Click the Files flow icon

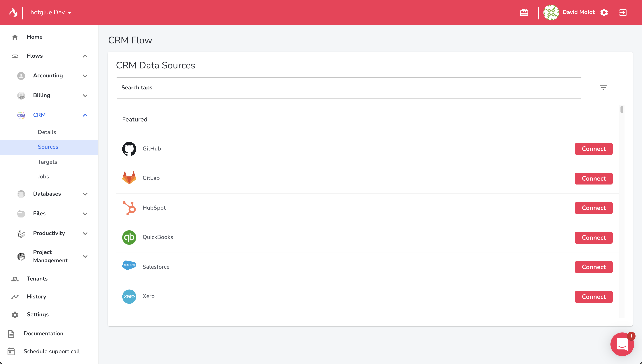pyautogui.click(x=21, y=214)
